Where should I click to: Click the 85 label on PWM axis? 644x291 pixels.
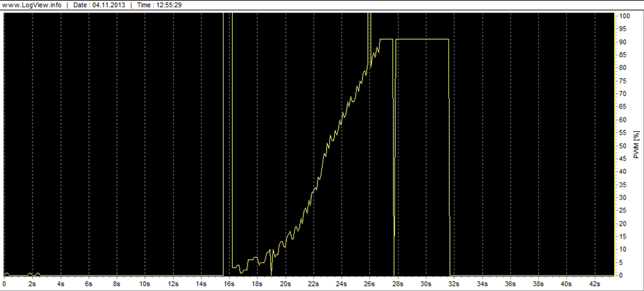click(x=623, y=55)
